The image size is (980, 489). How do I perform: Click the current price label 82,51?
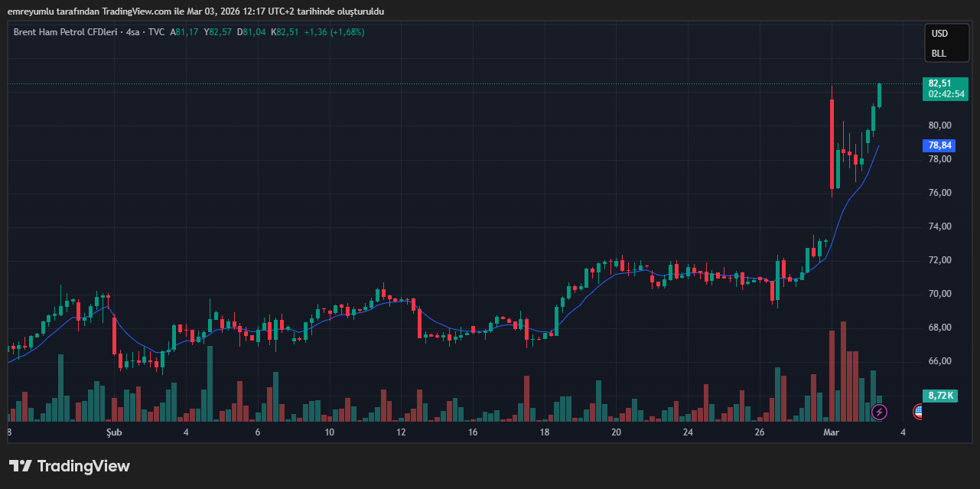point(939,83)
